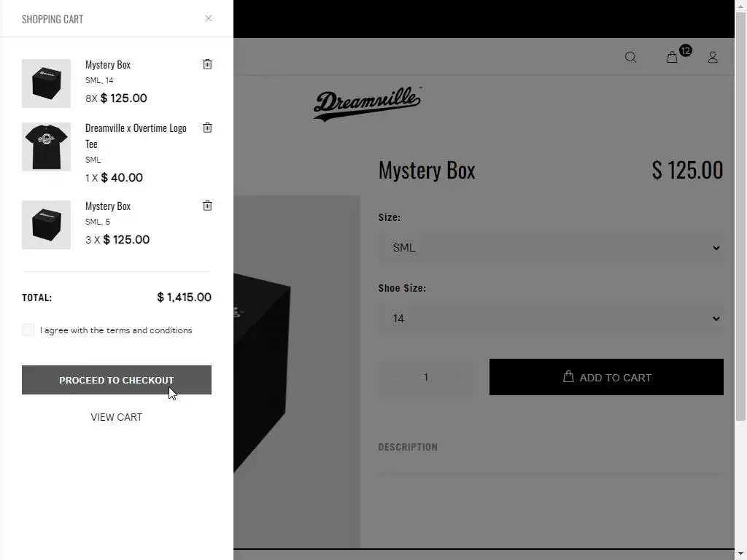Decrease quantity with the minus stepper
Viewport: 747px width, 560px height.
click(395, 377)
